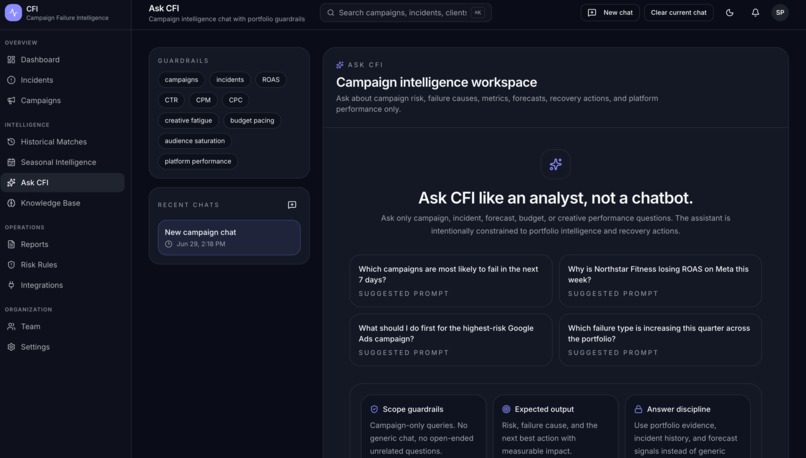This screenshot has height=458, width=806.
Task: Use prompt about failure type this quarter
Action: coord(660,340)
